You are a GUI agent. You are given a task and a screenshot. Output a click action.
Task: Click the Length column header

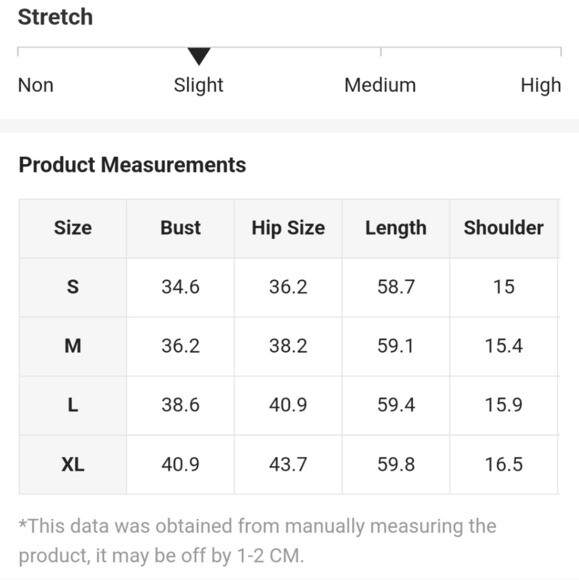pyautogui.click(x=396, y=228)
